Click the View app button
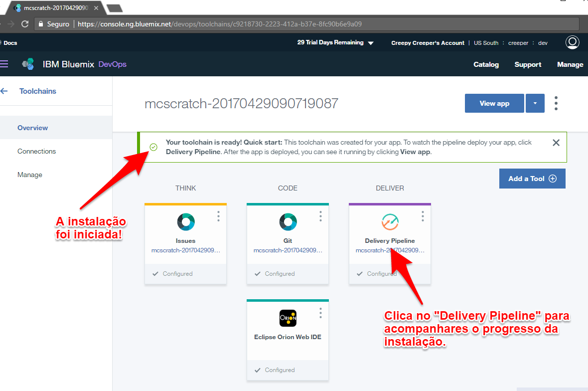The image size is (588, 391). [x=494, y=103]
